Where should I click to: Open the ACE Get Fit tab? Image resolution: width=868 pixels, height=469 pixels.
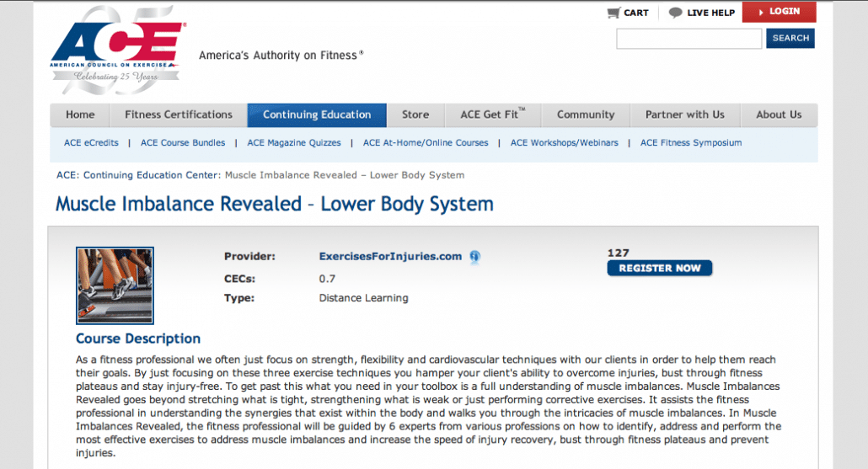pyautogui.click(x=493, y=115)
